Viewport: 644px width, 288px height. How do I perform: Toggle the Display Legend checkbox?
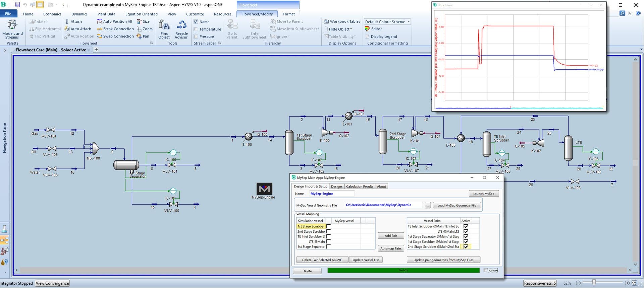coord(367,37)
